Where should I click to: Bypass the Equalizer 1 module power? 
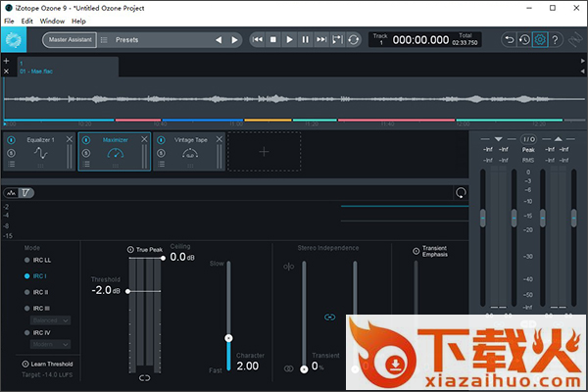(11, 140)
